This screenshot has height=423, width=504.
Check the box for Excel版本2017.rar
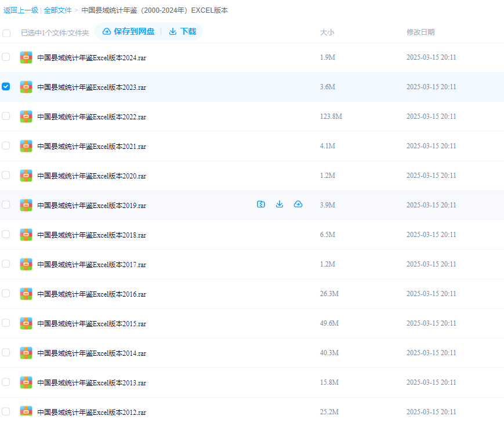(6, 264)
